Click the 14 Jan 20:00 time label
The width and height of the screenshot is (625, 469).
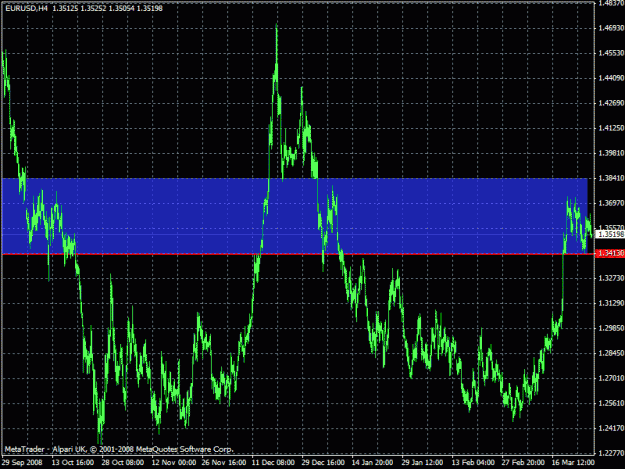click(373, 463)
